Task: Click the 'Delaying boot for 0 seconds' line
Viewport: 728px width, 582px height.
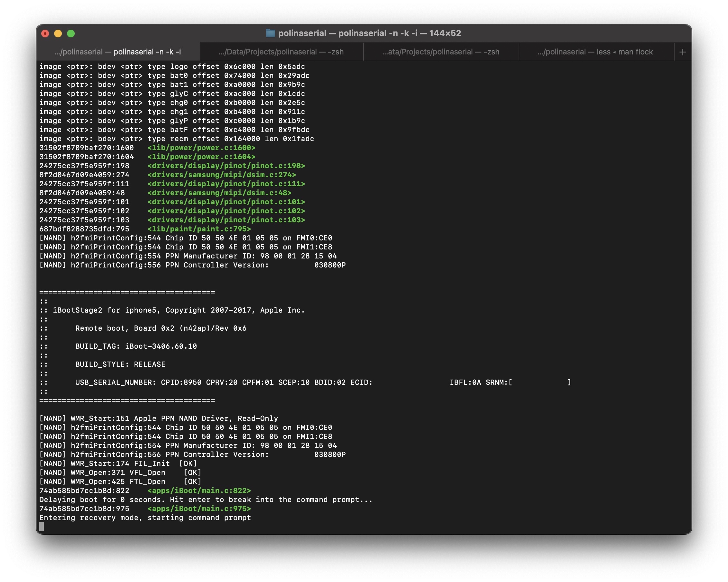Action: coord(206,500)
